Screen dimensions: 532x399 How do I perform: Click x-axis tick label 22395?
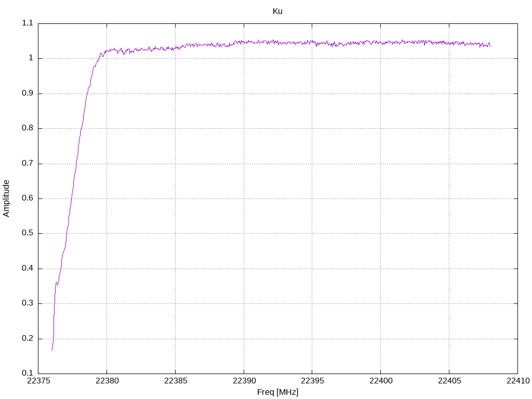pos(312,381)
